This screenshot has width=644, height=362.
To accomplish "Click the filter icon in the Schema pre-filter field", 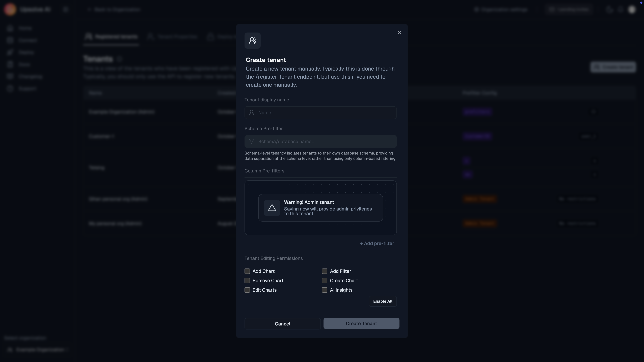I will tap(252, 141).
